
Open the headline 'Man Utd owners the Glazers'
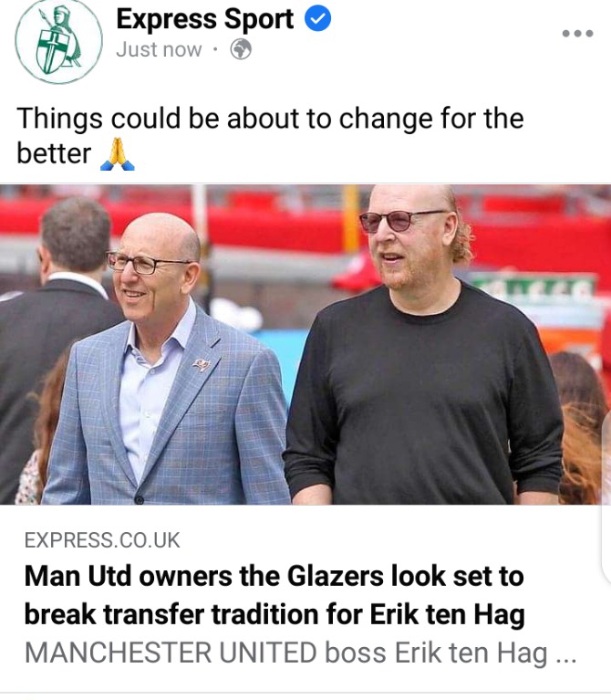click(x=203, y=576)
